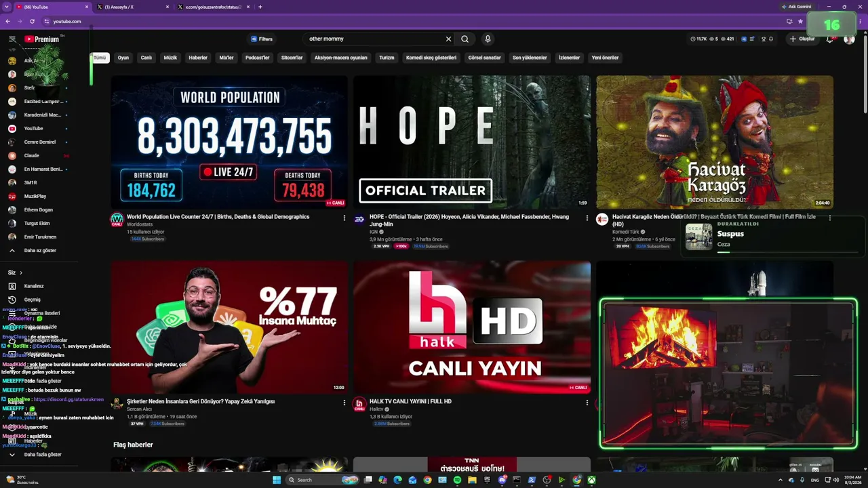868x488 pixels.
Task: Open Geçmiş watch history in sidebar
Action: click(34, 300)
